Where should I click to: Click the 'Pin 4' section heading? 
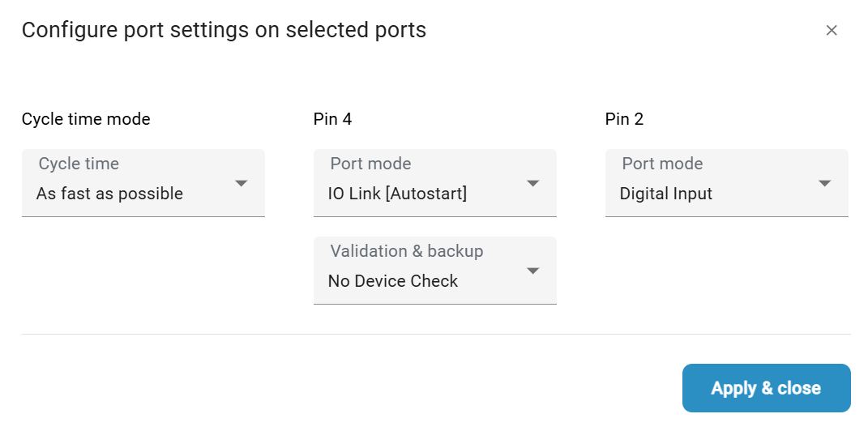[332, 119]
